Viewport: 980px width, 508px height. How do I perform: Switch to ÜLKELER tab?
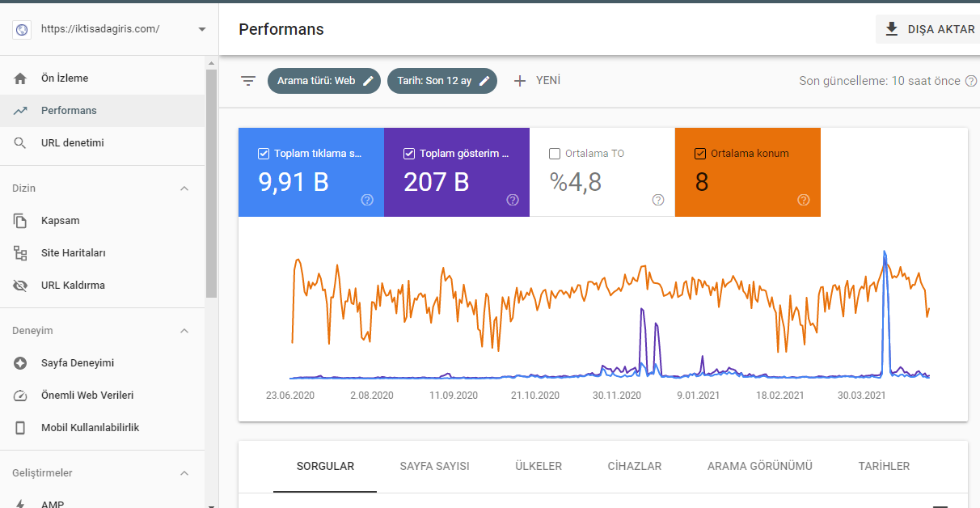[x=539, y=467]
